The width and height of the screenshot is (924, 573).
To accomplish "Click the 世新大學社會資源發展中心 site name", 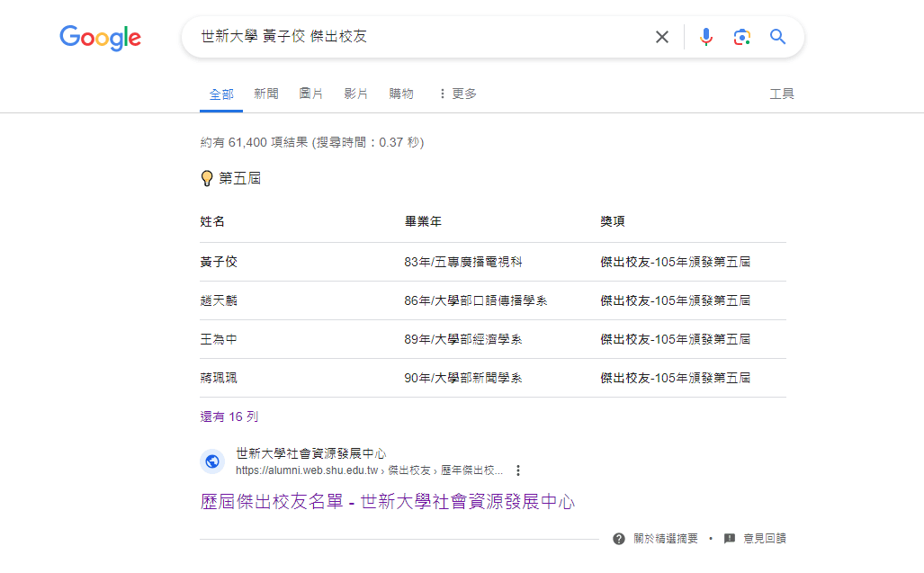I will (310, 453).
